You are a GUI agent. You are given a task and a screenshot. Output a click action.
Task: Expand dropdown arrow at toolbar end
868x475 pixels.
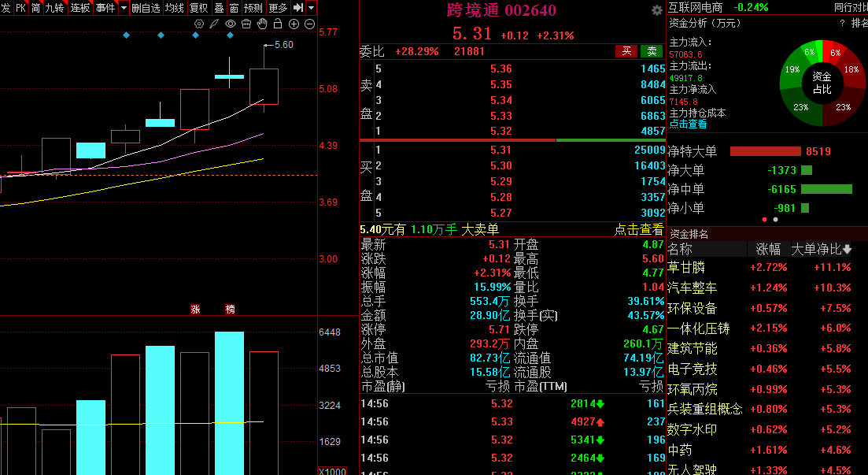pyautogui.click(x=311, y=8)
